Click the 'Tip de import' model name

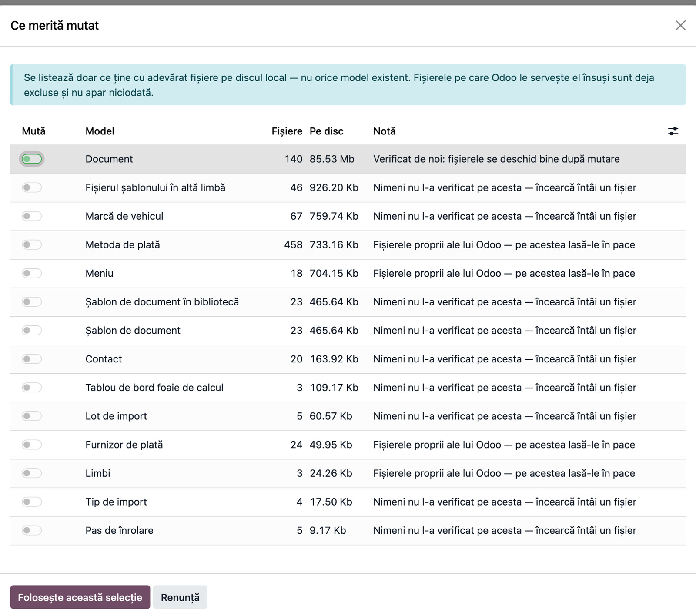click(x=116, y=502)
